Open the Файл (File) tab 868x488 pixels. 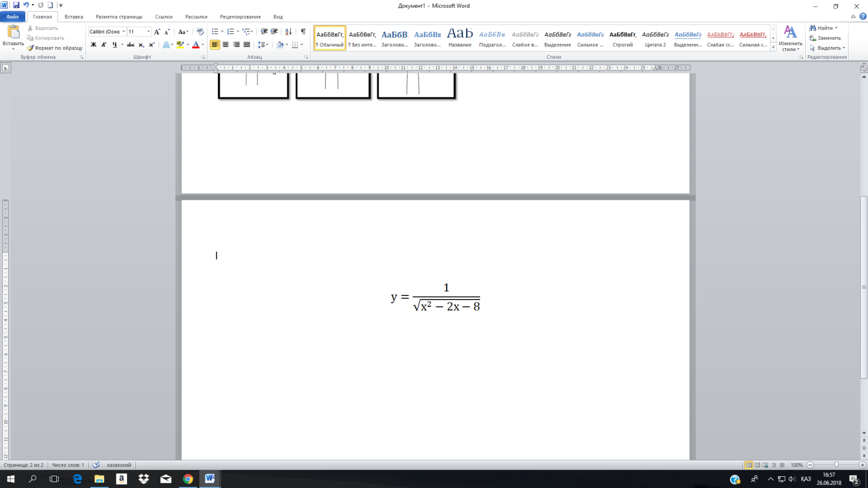12,17
